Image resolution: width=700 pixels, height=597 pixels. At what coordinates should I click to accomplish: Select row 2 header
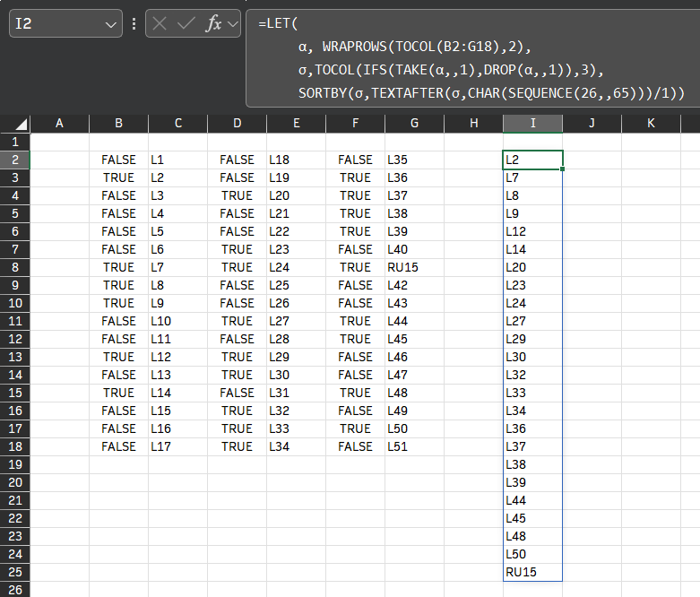14,160
